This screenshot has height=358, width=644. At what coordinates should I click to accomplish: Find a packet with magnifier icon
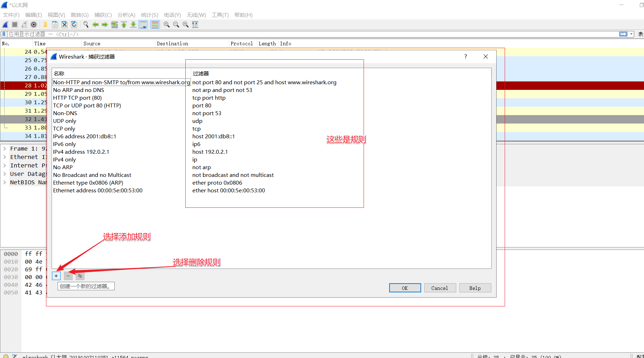(x=86, y=25)
